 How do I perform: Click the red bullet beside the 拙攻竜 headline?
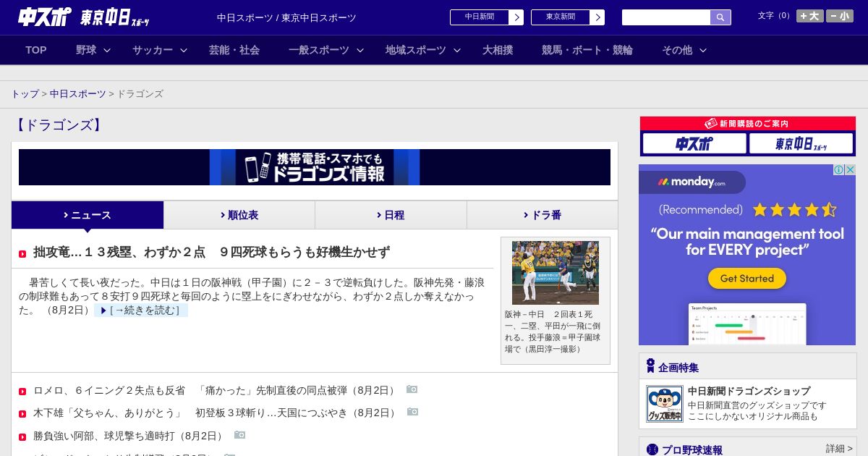[22, 254]
